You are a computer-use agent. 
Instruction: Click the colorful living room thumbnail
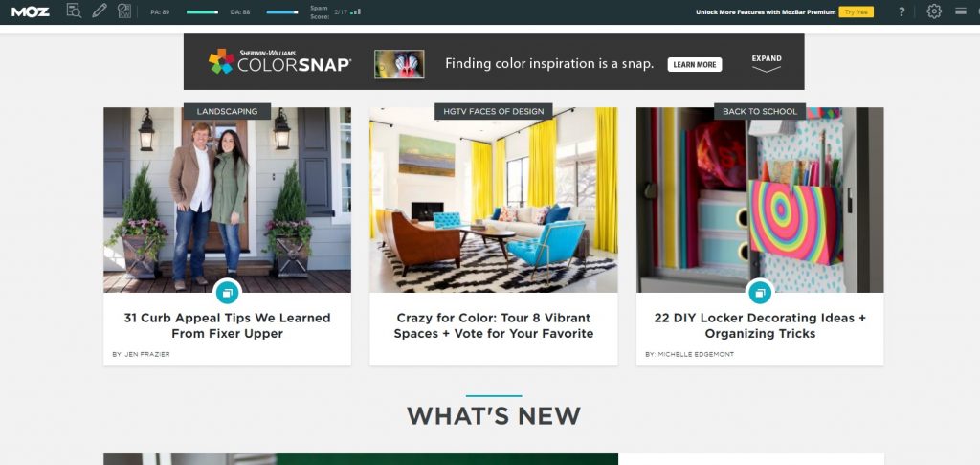(494, 200)
